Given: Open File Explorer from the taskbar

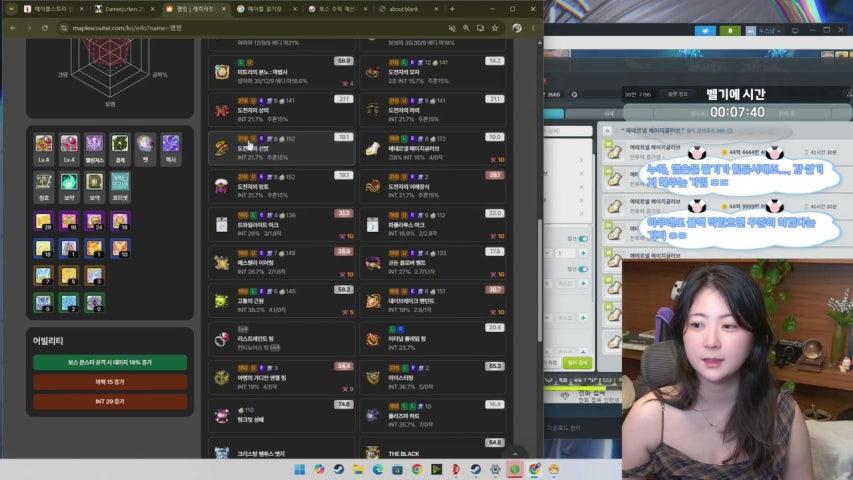Looking at the screenshot, I should (x=358, y=469).
